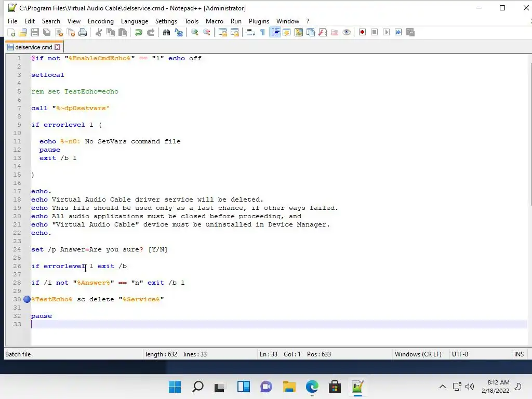Click the Open file toolbar icon
This screenshot has width=532, height=399.
point(23,32)
